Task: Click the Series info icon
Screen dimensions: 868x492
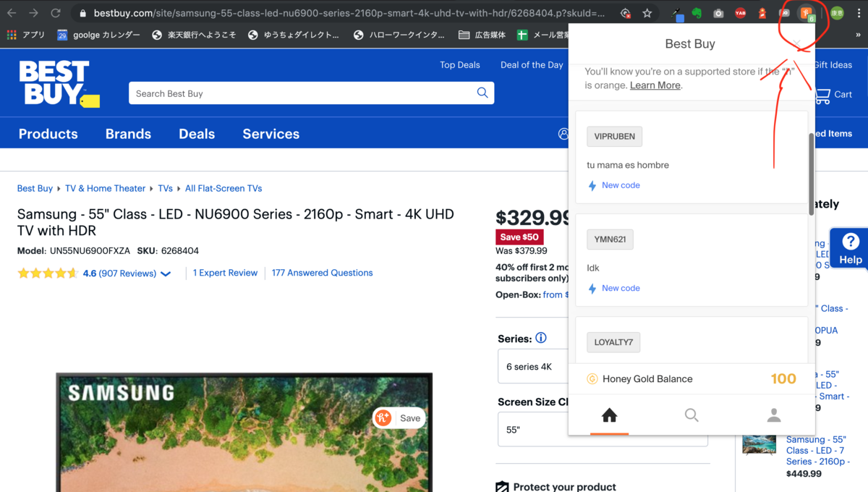Action: pyautogui.click(x=541, y=338)
